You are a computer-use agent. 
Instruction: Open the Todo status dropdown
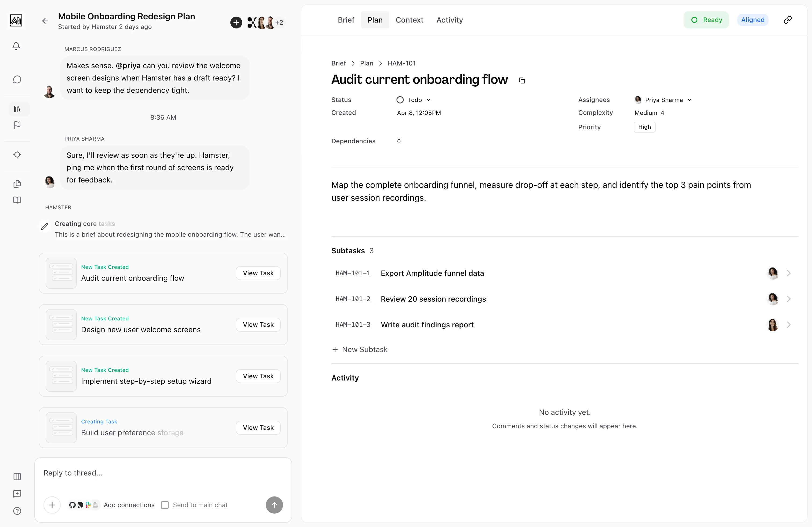[429, 100]
